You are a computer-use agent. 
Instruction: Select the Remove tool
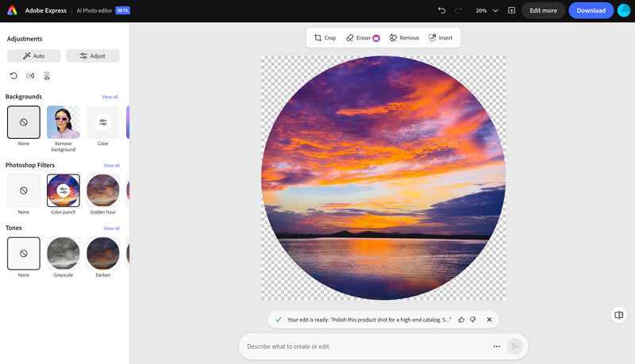[404, 37]
